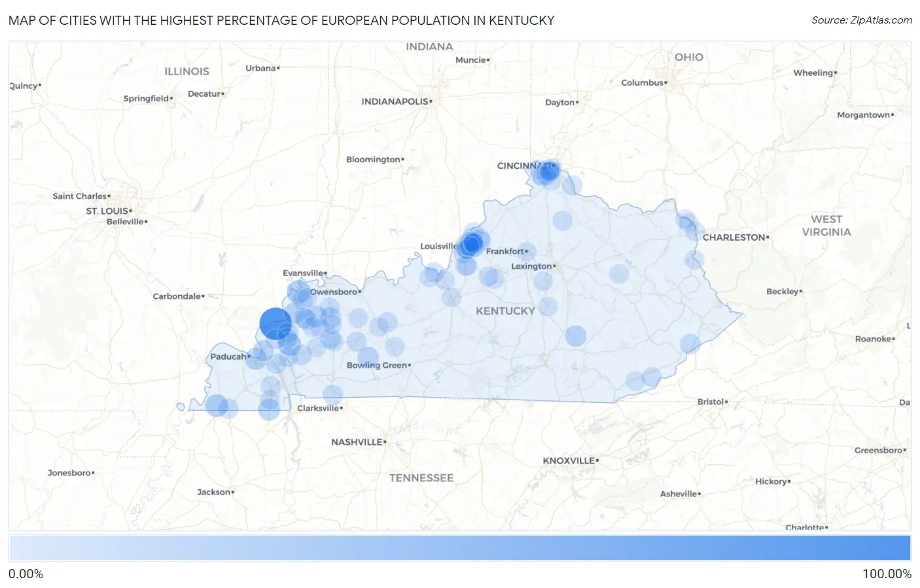Click the Hickory label
Screen dimensions: 920x588
[x=771, y=481]
